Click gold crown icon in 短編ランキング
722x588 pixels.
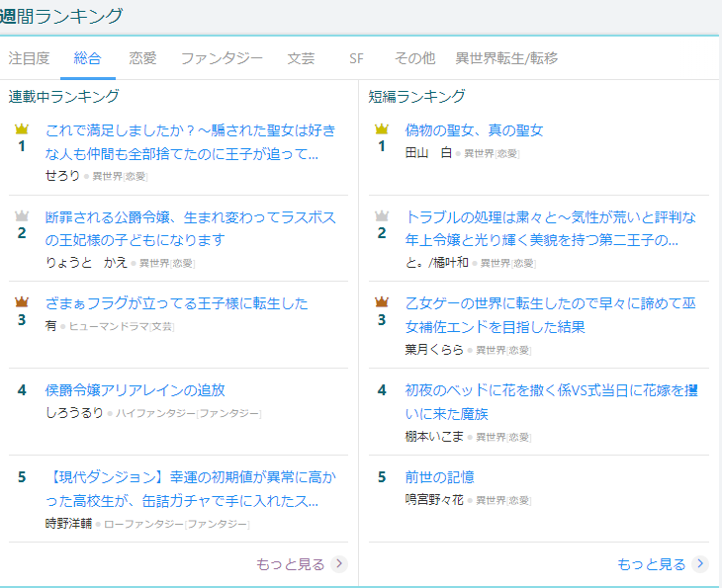coord(382,129)
